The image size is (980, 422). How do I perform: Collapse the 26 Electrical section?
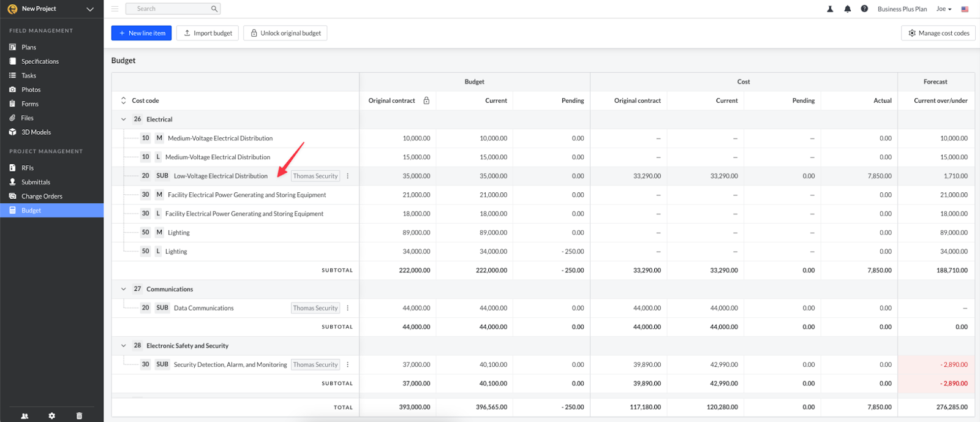pos(124,119)
